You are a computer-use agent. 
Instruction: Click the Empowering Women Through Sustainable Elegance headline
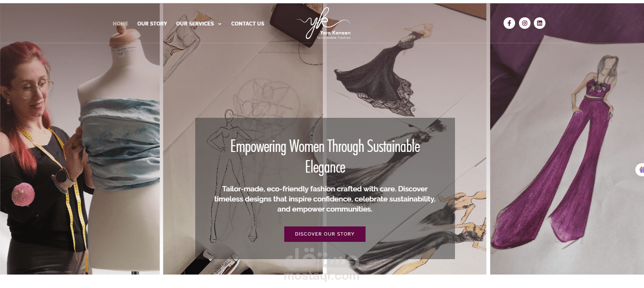pyautogui.click(x=325, y=156)
